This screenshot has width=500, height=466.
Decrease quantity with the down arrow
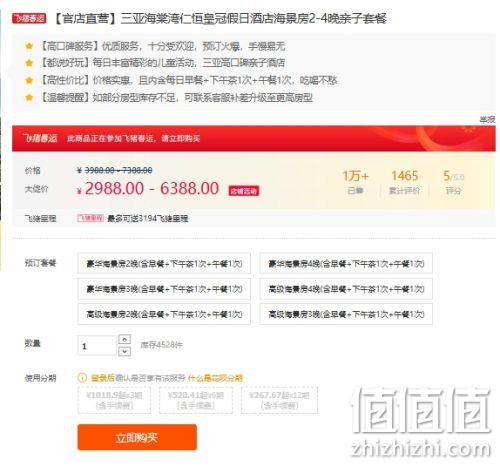coord(125,351)
